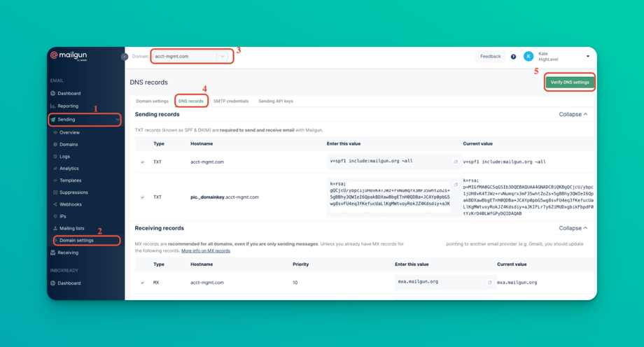
Task: Click the domainkey TXT row check icon
Action: 143,197
